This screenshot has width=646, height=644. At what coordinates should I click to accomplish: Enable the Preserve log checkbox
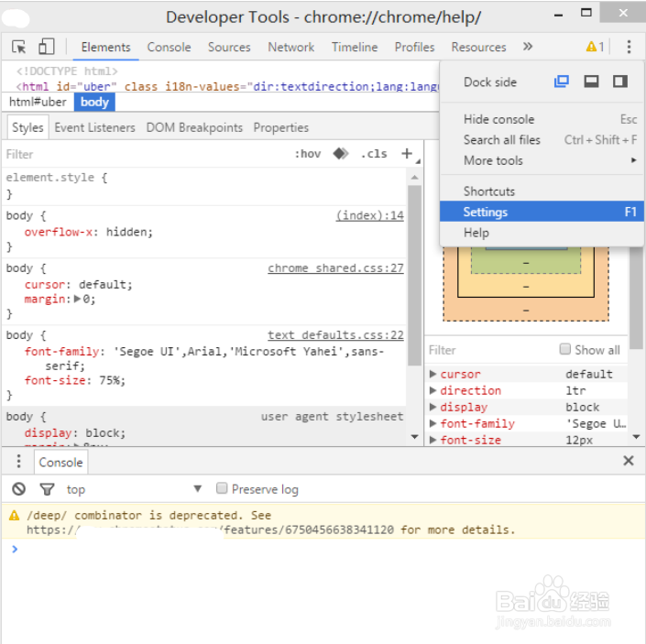coord(222,488)
